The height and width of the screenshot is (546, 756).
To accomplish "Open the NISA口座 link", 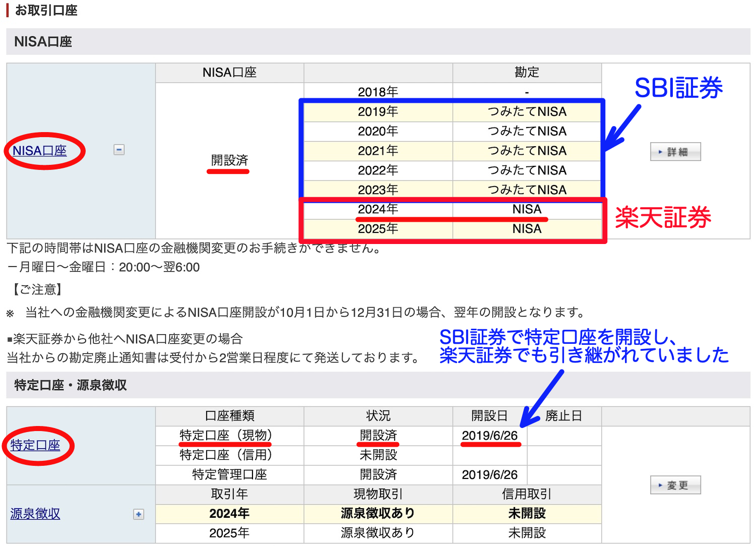I will pyautogui.click(x=39, y=151).
